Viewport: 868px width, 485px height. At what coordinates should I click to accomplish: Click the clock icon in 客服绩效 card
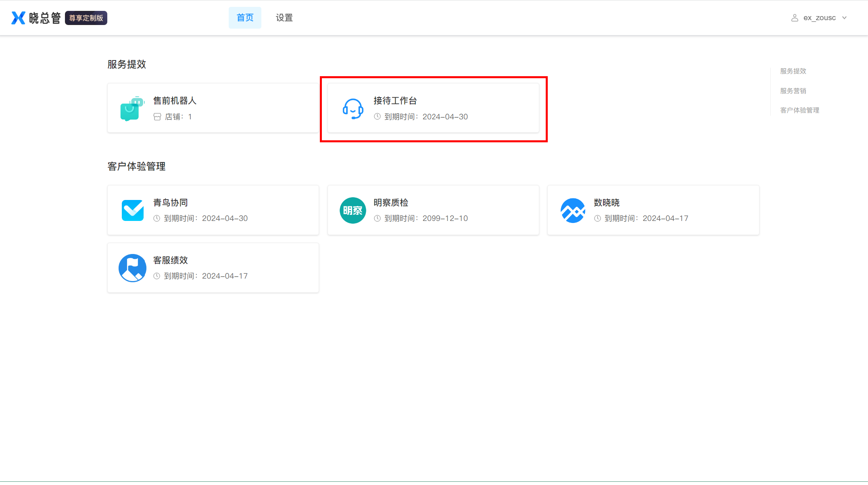(157, 276)
